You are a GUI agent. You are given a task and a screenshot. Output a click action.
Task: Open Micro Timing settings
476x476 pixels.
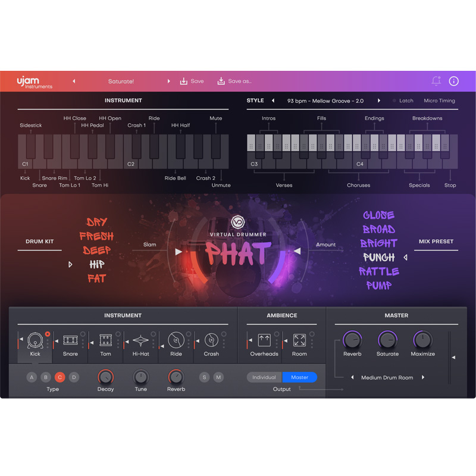click(439, 101)
